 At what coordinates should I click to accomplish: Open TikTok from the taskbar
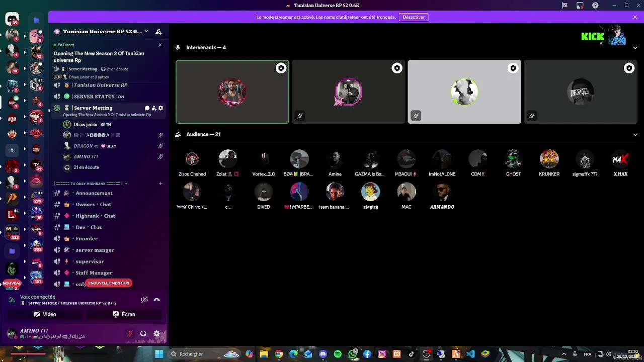[411, 354]
